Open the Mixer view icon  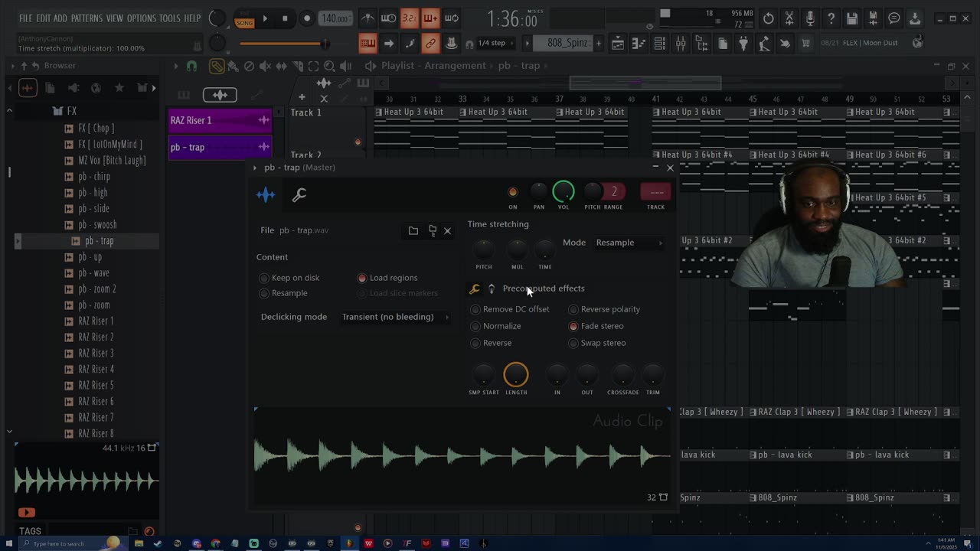pyautogui.click(x=681, y=44)
